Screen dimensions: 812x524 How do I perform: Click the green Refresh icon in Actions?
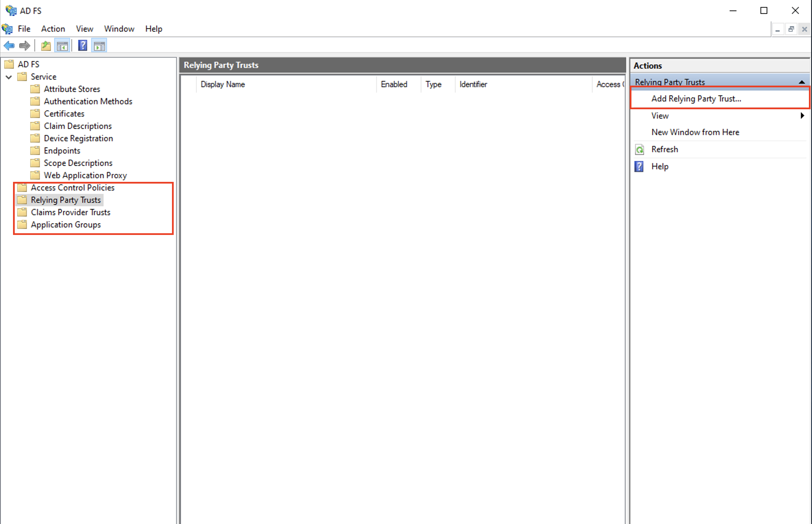(x=639, y=150)
